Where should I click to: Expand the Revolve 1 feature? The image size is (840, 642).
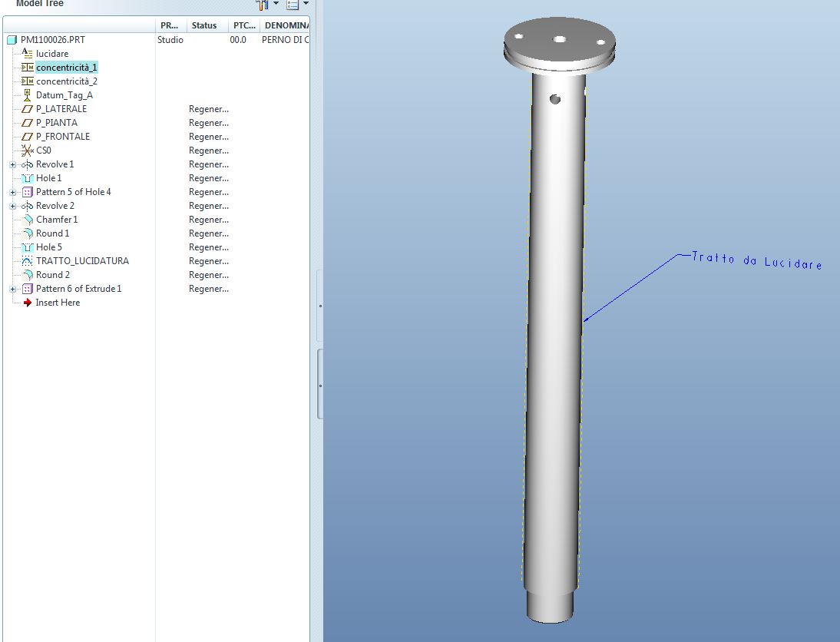click(x=13, y=164)
